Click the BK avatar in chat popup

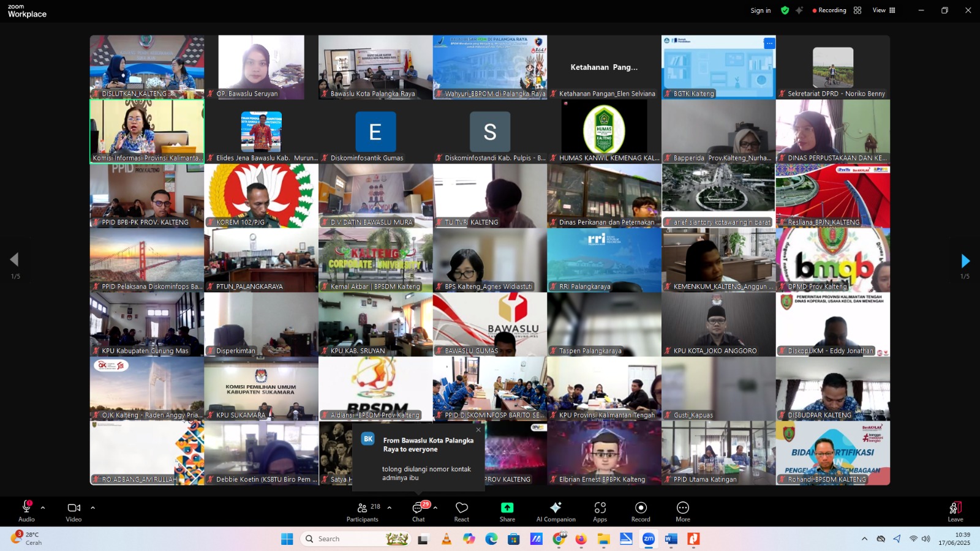368,439
